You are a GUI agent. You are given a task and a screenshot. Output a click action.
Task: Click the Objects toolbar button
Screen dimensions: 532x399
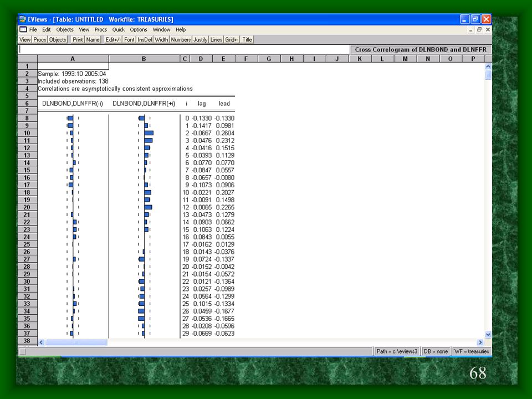coord(58,39)
